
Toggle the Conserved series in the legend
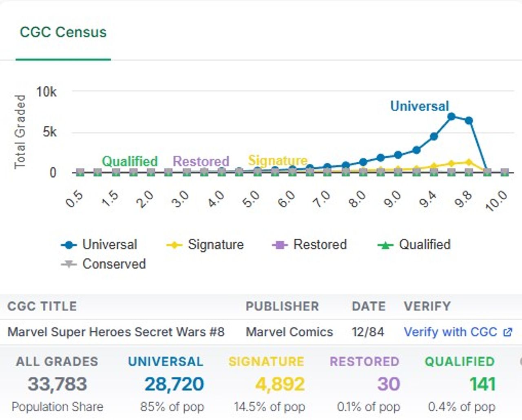click(x=103, y=264)
